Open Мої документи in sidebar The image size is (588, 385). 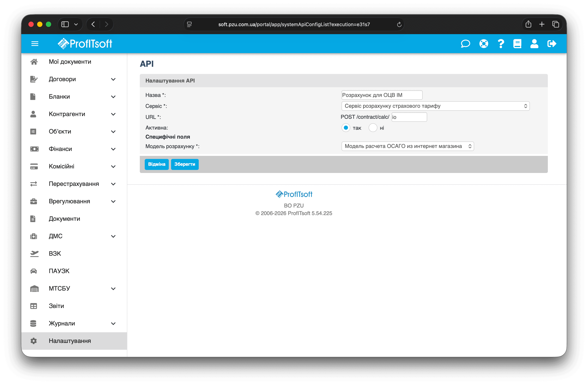coord(70,62)
